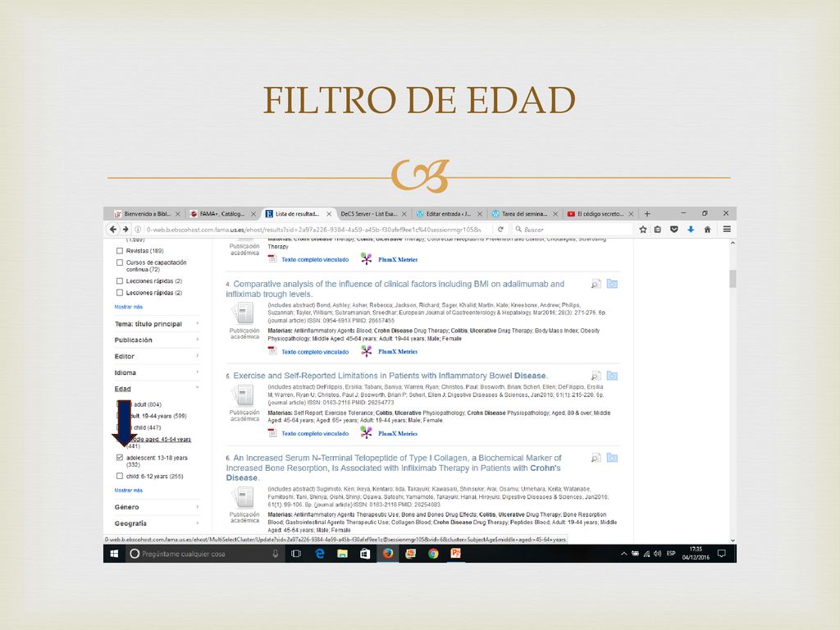Open result 5 Exercise and Self-Reported Limitations link
This screenshot has height=630, width=840.
[x=390, y=376]
